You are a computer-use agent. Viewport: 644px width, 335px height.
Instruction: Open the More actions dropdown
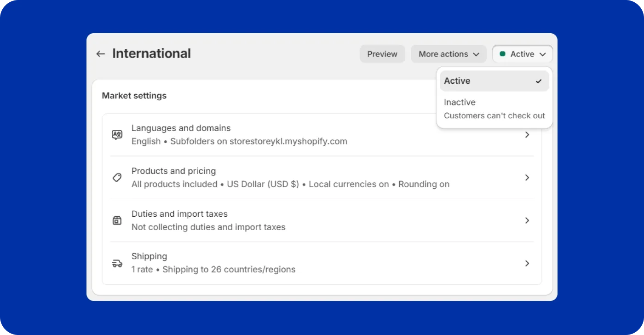tap(448, 54)
